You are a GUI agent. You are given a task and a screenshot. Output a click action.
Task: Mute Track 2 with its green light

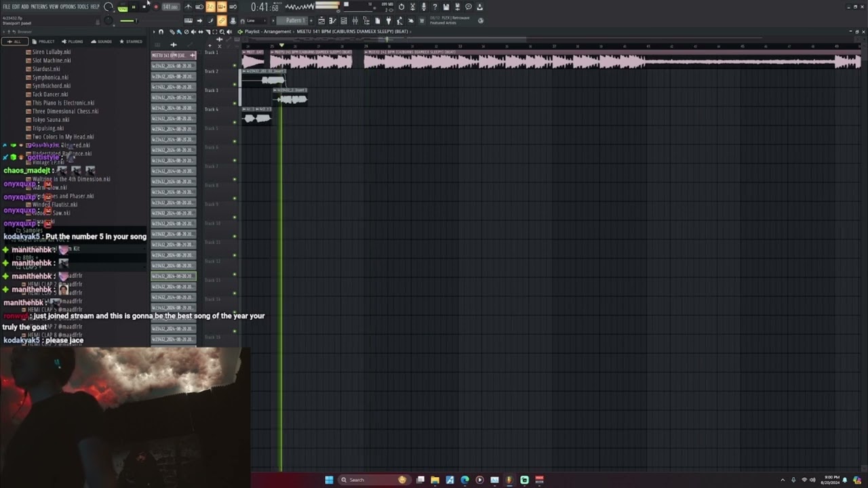pos(235,85)
